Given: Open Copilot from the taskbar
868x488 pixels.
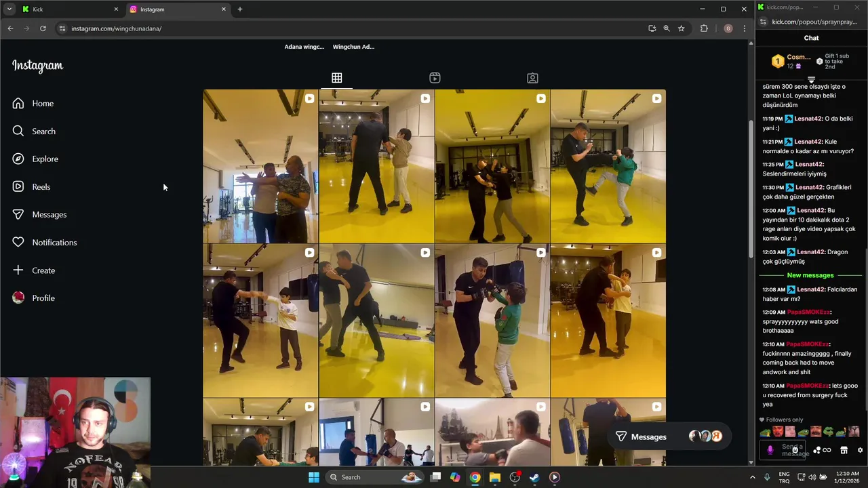Looking at the screenshot, I should tap(455, 477).
